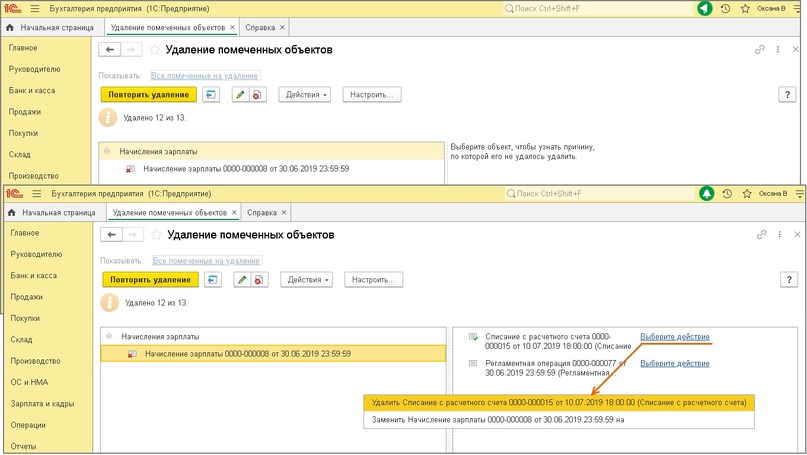Select Начисление зарплаты 0000-000008 row in lower window

pyautogui.click(x=273, y=354)
